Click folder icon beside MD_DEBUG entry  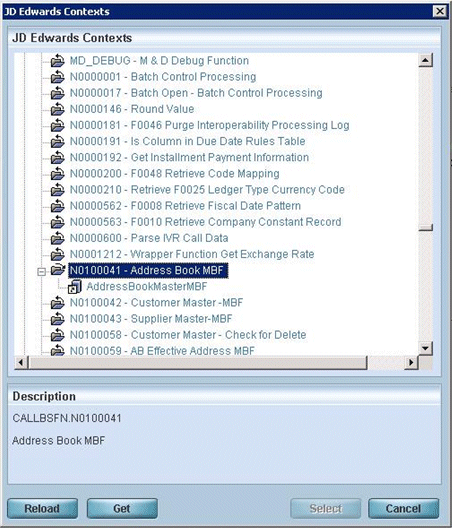point(58,60)
